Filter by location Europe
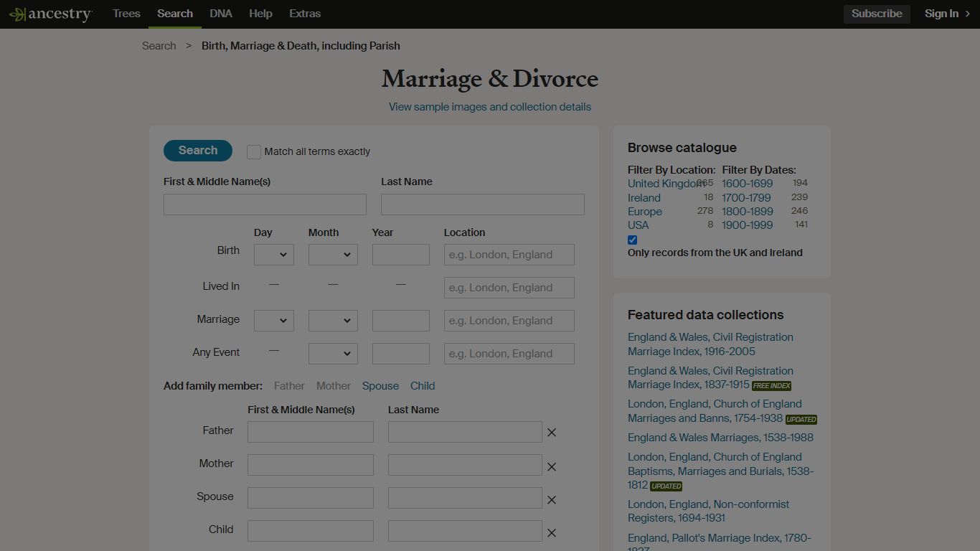 pos(645,212)
